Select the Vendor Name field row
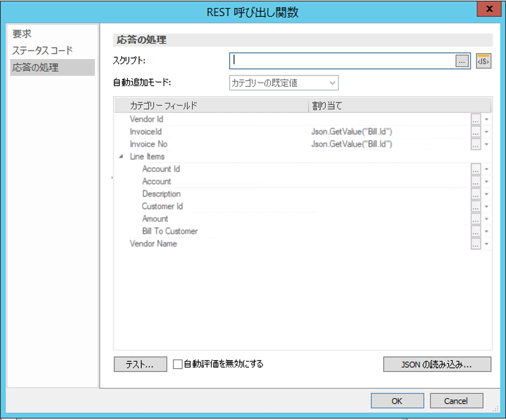This screenshot has width=506, height=420. (153, 244)
